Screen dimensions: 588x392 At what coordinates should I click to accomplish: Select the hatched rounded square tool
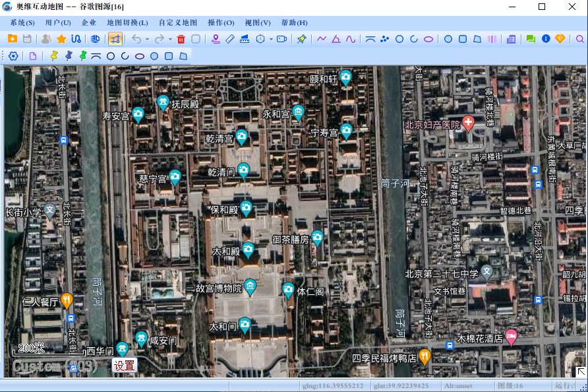coord(463,39)
